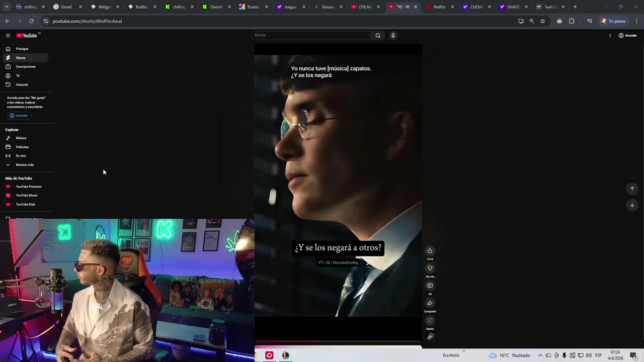Click Acceder sign-in button at top right
Screen dimensions: 644x362
tap(628, 36)
